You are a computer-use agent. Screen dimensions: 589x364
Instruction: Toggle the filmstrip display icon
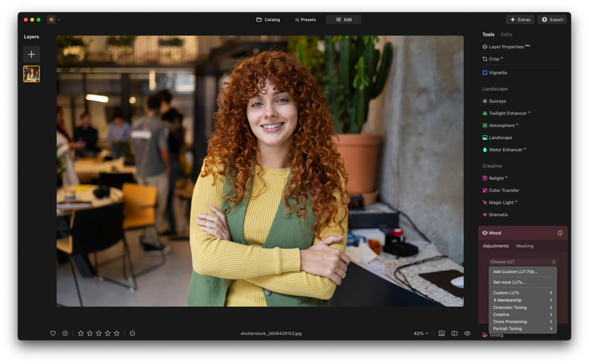pos(441,333)
